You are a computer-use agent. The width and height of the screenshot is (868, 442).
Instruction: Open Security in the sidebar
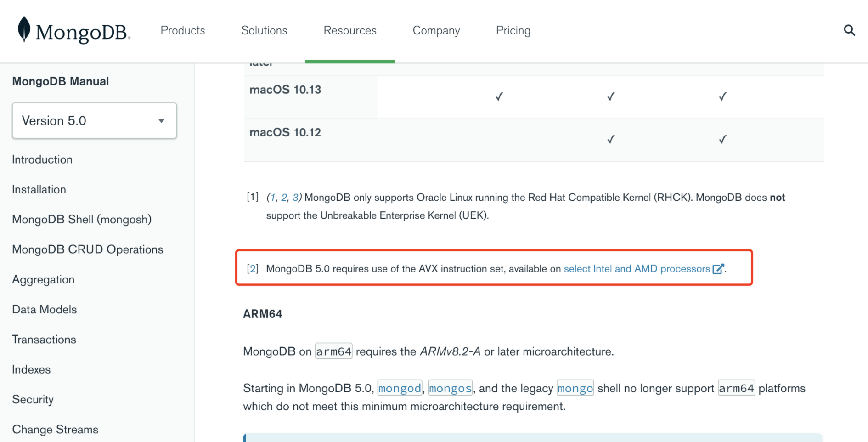[33, 400]
